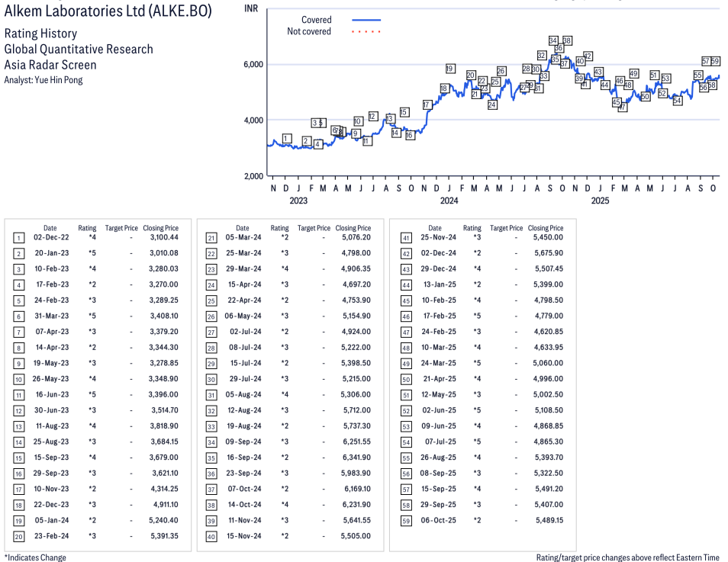Click chart marker 12 on the graph
This screenshot has width=728, height=562.
pyautogui.click(x=372, y=116)
